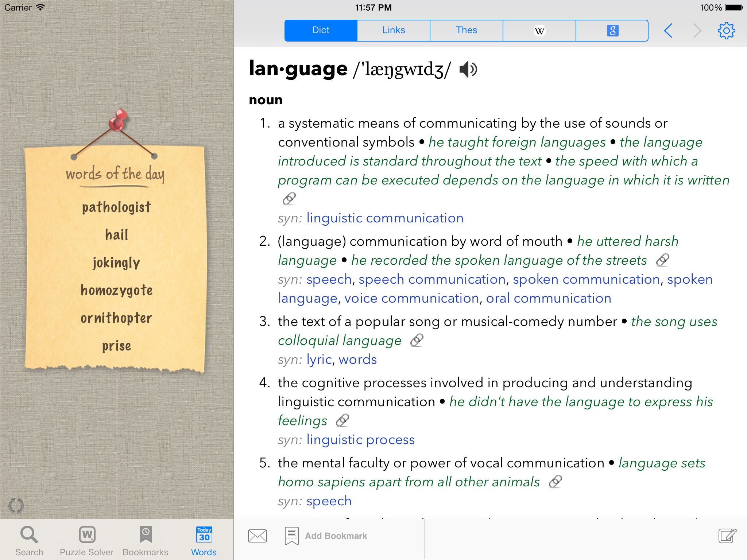The width and height of the screenshot is (747, 560).
Task: Click link icon after colloquial language
Action: coord(417,340)
